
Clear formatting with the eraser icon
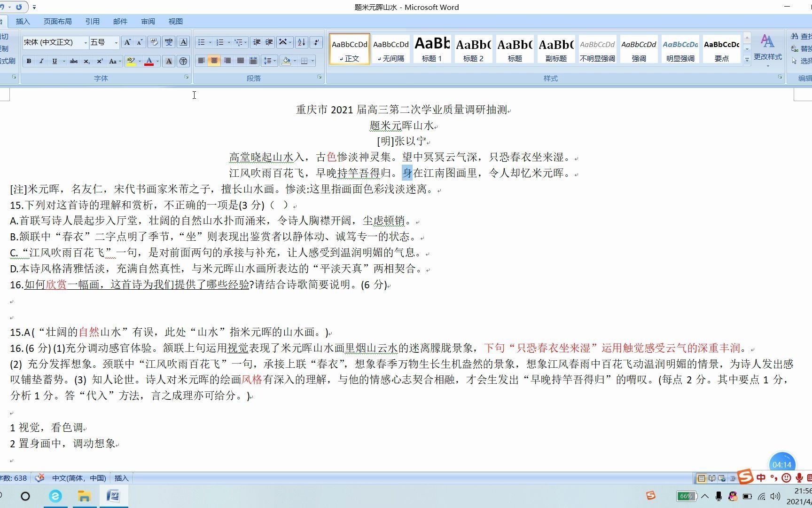(x=154, y=42)
